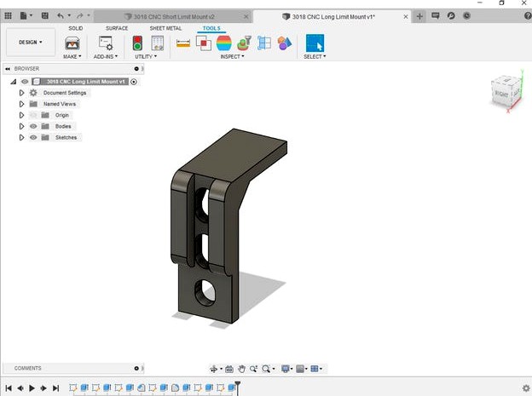Image resolution: width=532 pixels, height=396 pixels.
Task: Select the Accessibility Analysis tool icon
Action: 244,43
